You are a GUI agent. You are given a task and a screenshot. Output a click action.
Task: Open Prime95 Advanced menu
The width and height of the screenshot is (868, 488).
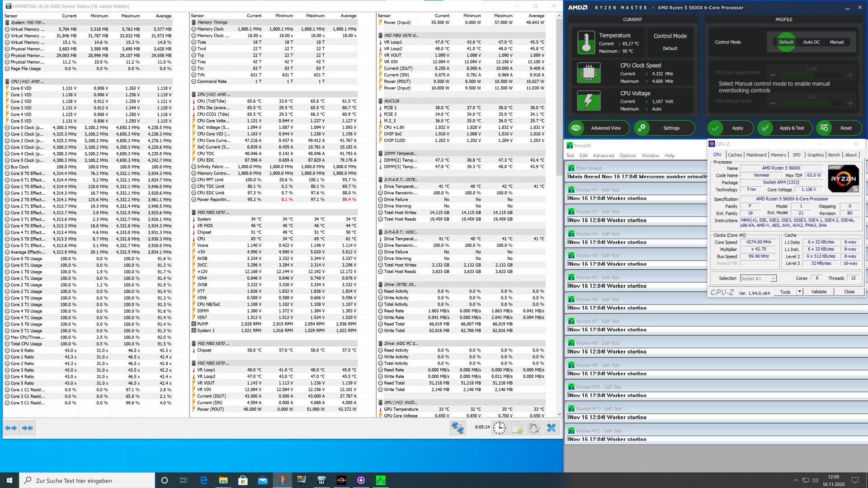pyautogui.click(x=604, y=155)
